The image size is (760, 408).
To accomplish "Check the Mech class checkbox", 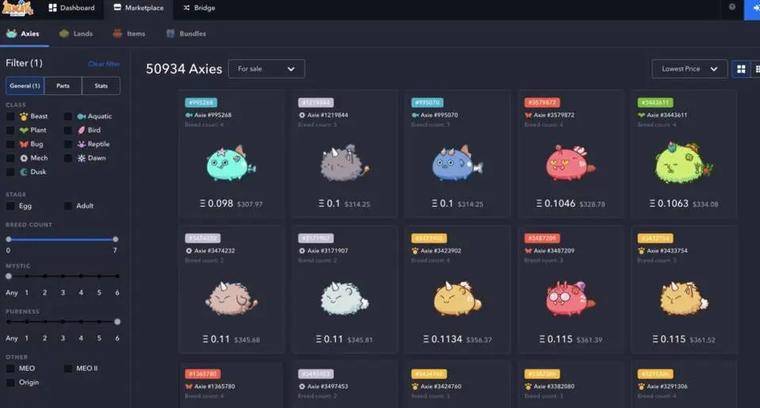I will point(10,158).
